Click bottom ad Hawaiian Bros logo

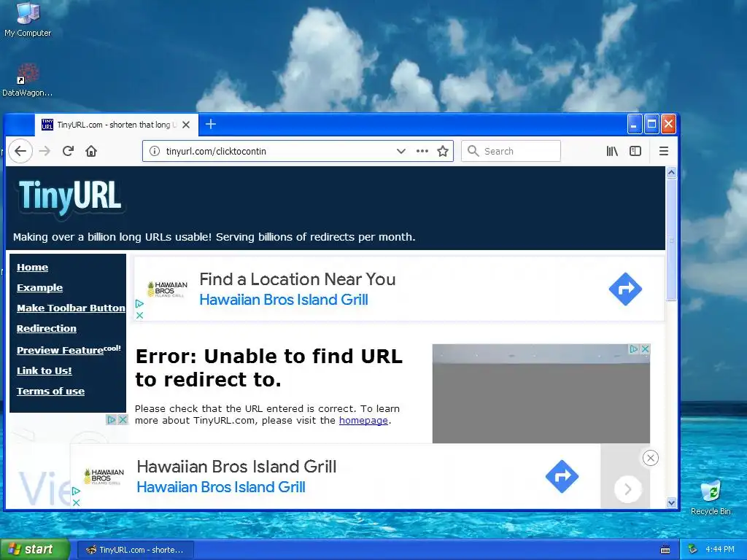104,476
